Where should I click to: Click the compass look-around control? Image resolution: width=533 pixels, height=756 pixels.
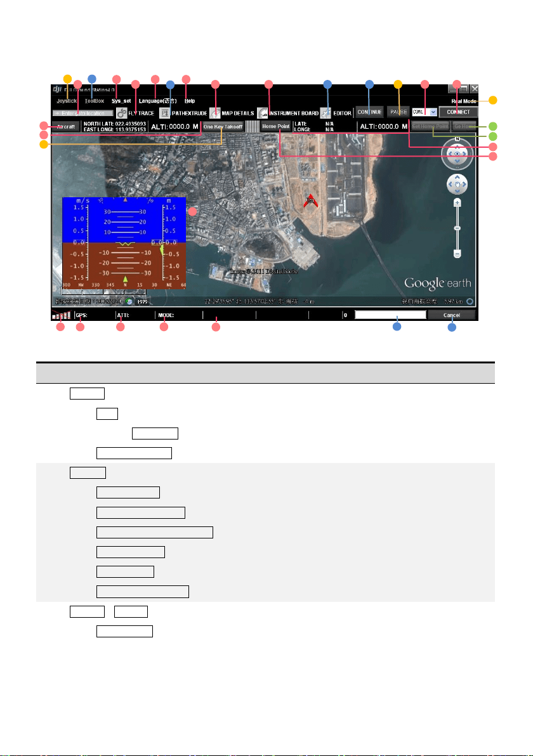tap(457, 154)
